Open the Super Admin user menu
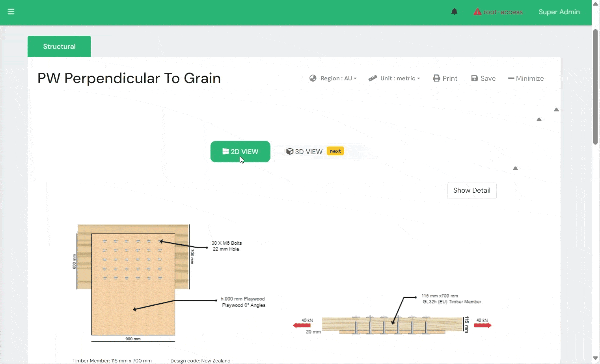 [559, 12]
